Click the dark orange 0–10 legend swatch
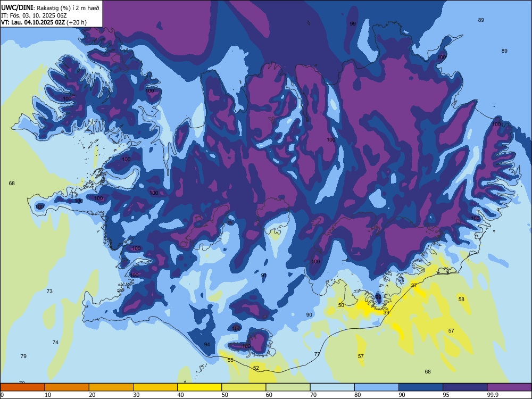 pyautogui.click(x=22, y=387)
